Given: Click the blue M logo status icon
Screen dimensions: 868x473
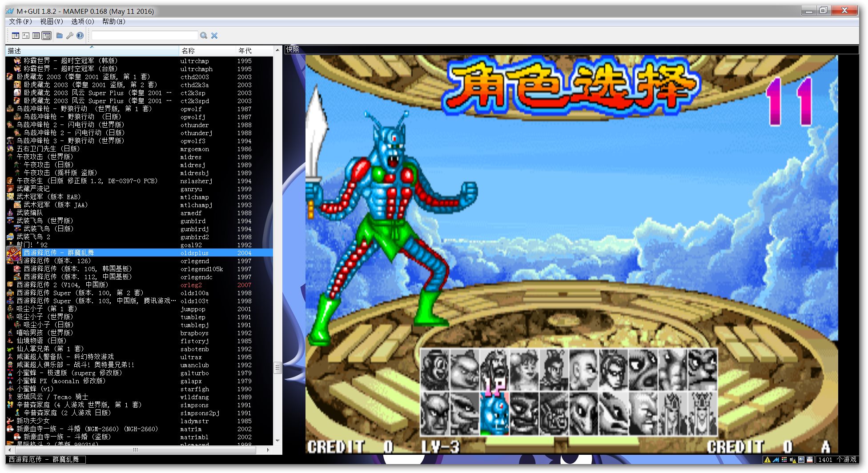Looking at the screenshot, I should pyautogui.click(x=776, y=460).
